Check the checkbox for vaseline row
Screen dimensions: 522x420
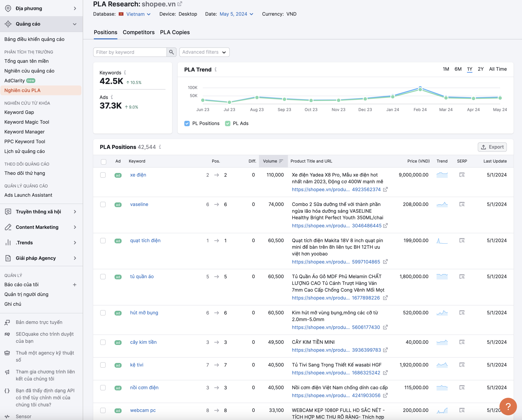click(103, 204)
